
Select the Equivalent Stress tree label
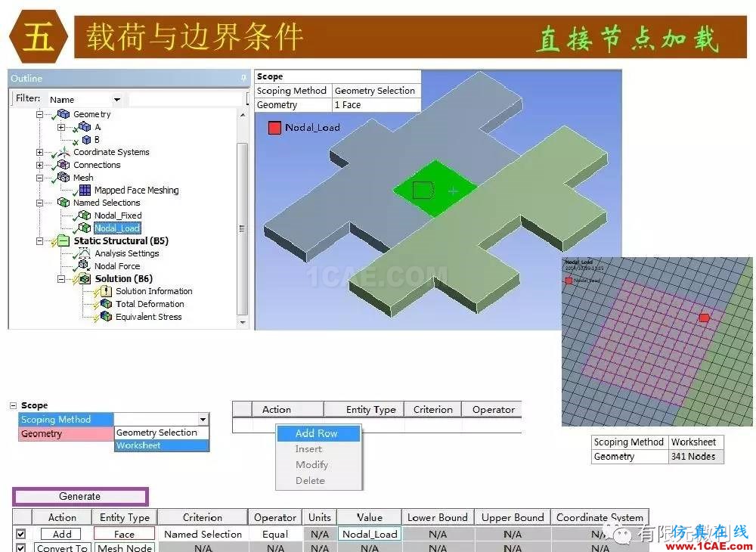[x=148, y=317]
